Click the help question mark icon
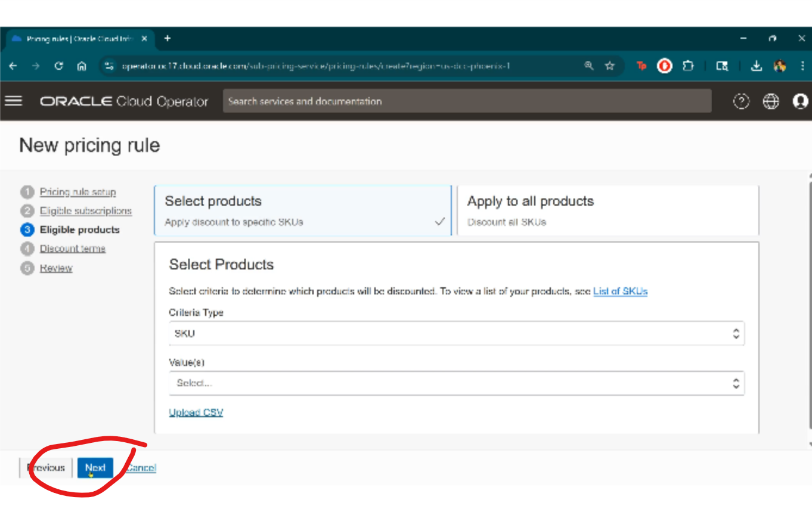The width and height of the screenshot is (812, 509). pos(740,102)
